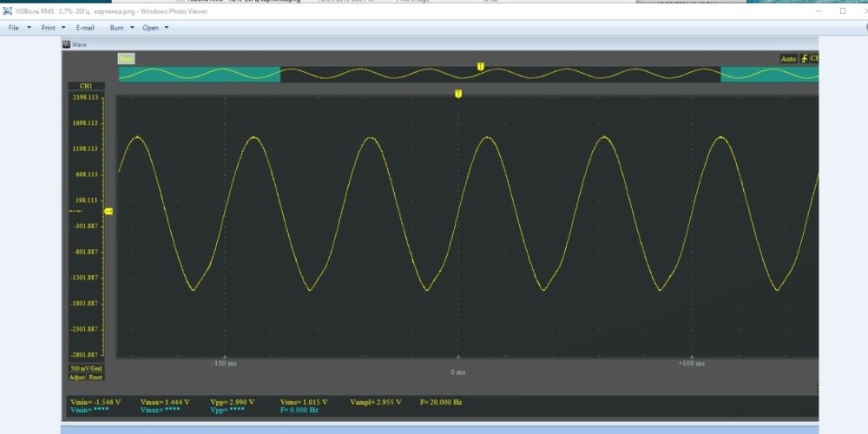Toggle the Run status indicator
The height and width of the screenshot is (434, 868).
(x=126, y=59)
